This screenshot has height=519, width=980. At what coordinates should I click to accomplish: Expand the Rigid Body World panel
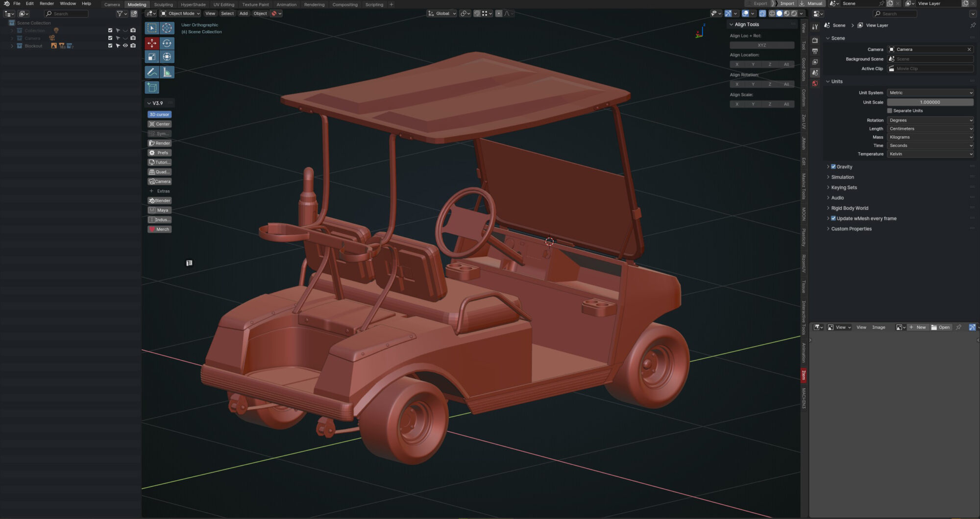point(849,208)
